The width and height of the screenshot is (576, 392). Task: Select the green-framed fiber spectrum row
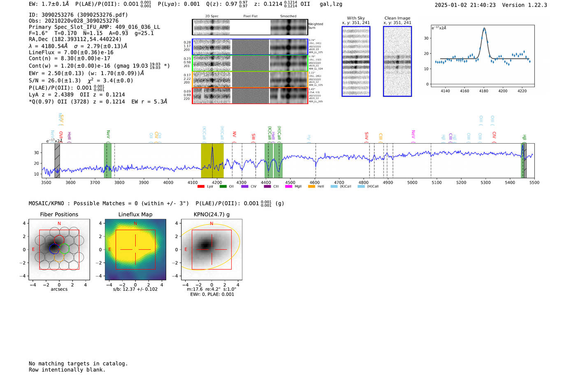250,63
